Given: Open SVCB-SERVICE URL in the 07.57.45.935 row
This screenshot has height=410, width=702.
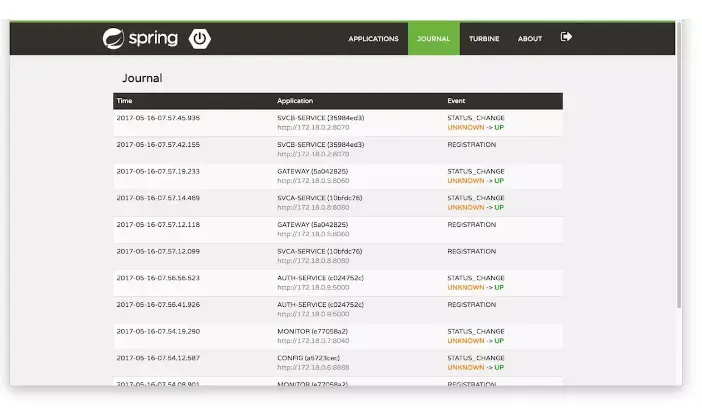Looking at the screenshot, I should click(313, 128).
